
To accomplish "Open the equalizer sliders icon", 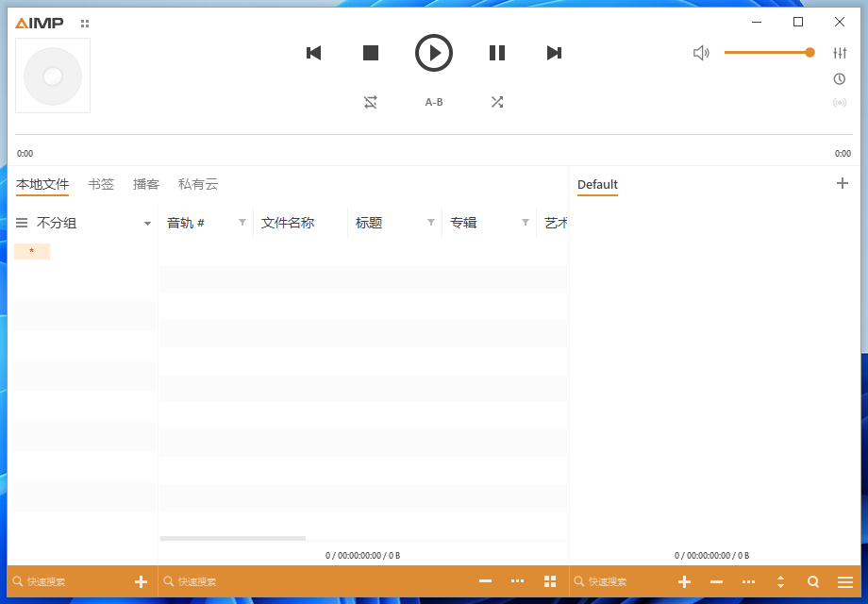I will [840, 53].
